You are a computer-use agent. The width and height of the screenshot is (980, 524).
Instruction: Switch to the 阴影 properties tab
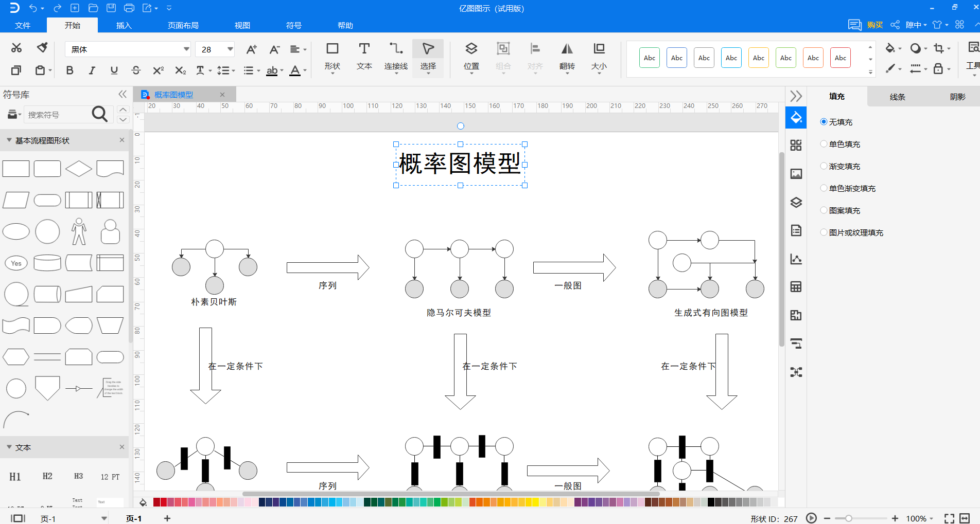957,97
